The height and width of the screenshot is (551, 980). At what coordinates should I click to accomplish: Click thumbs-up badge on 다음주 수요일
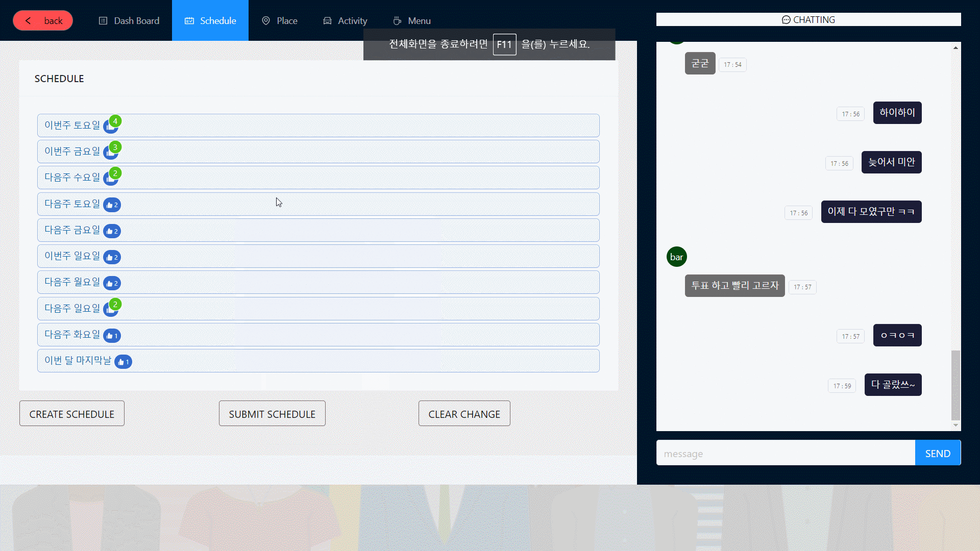coord(110,179)
